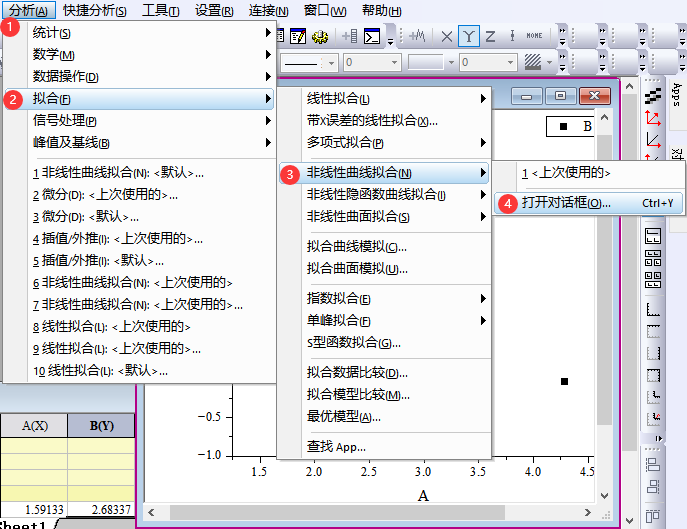Click the red axes rescale icon
This screenshot has width=687, height=529.
click(x=653, y=118)
